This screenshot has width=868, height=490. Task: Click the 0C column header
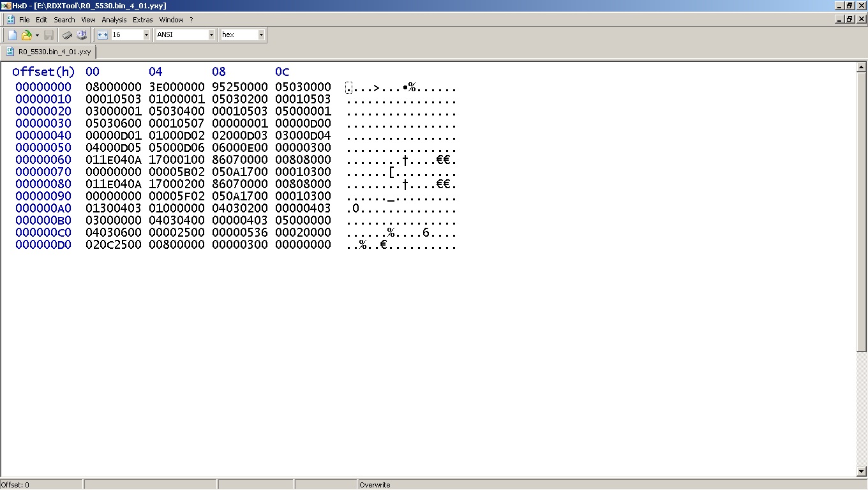[x=282, y=71]
